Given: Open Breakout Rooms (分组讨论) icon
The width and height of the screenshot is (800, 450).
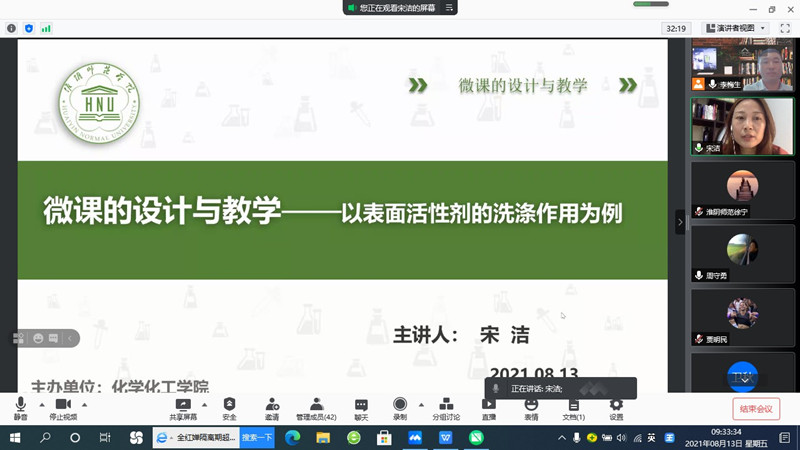Looking at the screenshot, I should click(x=446, y=406).
